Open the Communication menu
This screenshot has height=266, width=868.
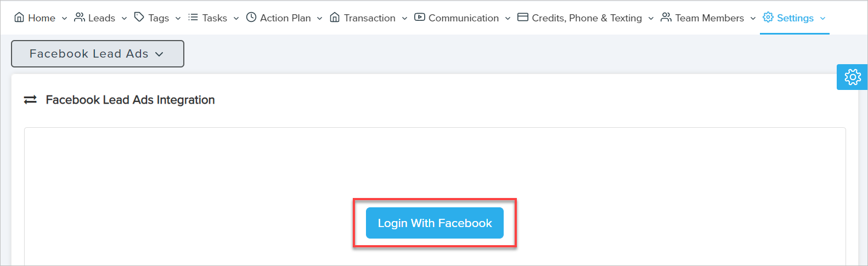pyautogui.click(x=464, y=18)
